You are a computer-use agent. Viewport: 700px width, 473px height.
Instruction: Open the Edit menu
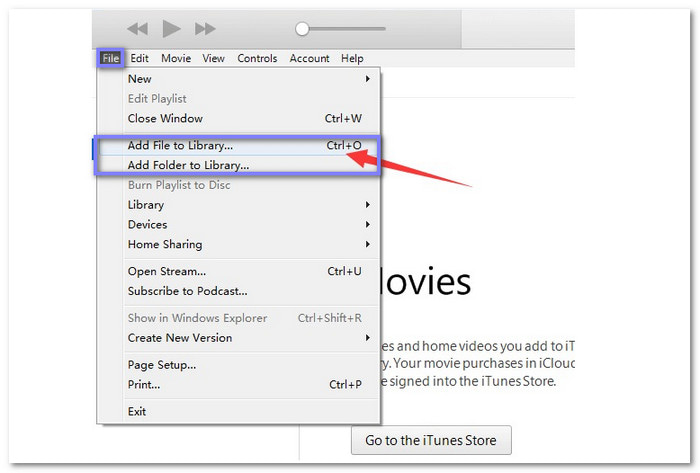[x=139, y=58]
